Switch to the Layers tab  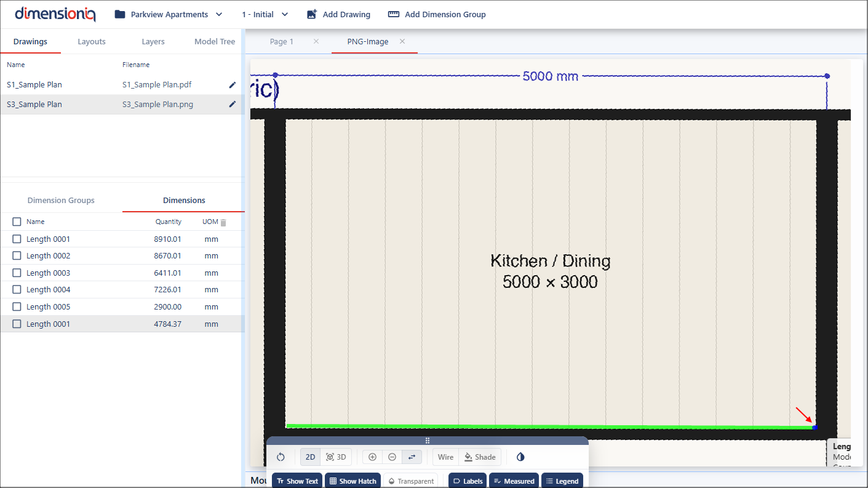pos(153,42)
